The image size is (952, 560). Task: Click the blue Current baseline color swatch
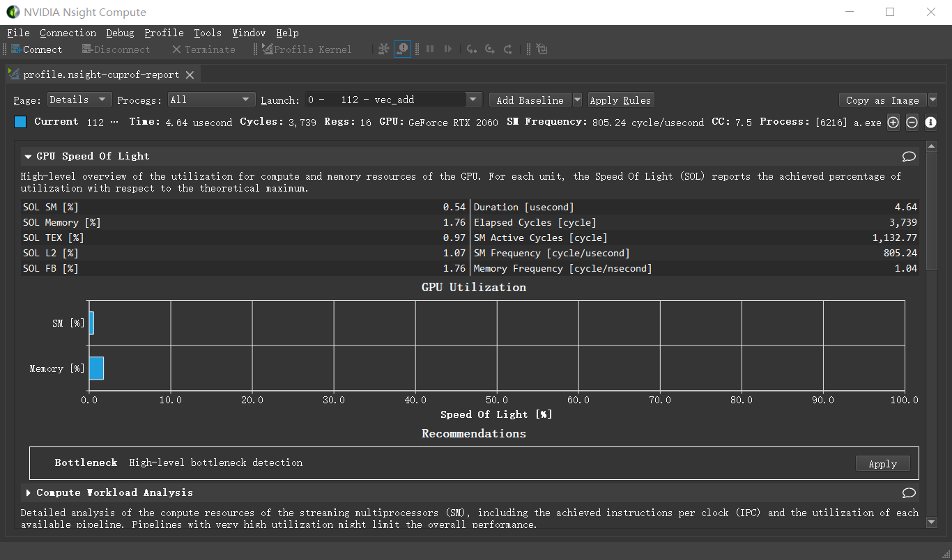click(20, 123)
